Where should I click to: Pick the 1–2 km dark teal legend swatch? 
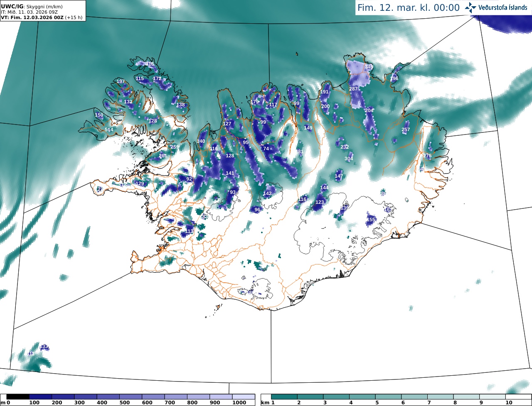click(284, 397)
